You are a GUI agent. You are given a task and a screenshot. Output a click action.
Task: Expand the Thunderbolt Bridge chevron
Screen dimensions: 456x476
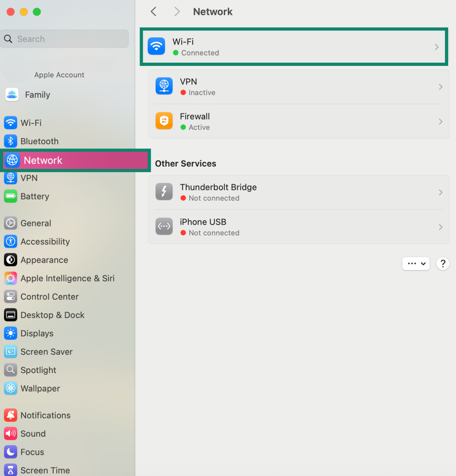440,192
